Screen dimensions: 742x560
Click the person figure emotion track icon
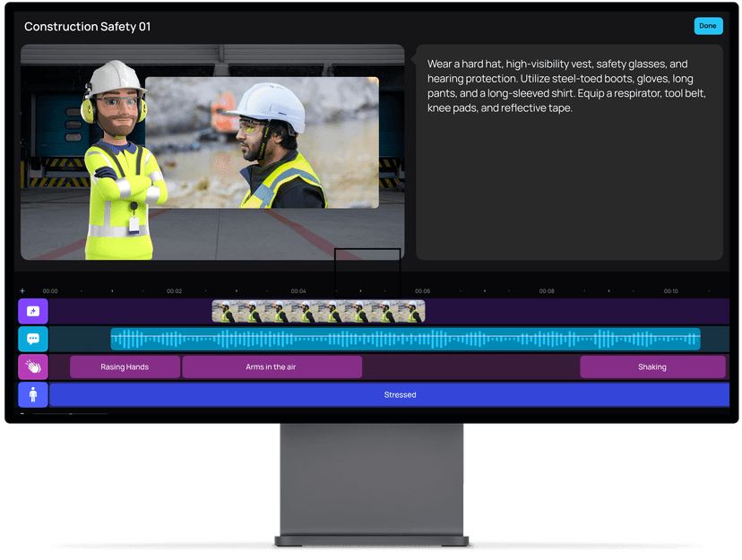(x=33, y=394)
